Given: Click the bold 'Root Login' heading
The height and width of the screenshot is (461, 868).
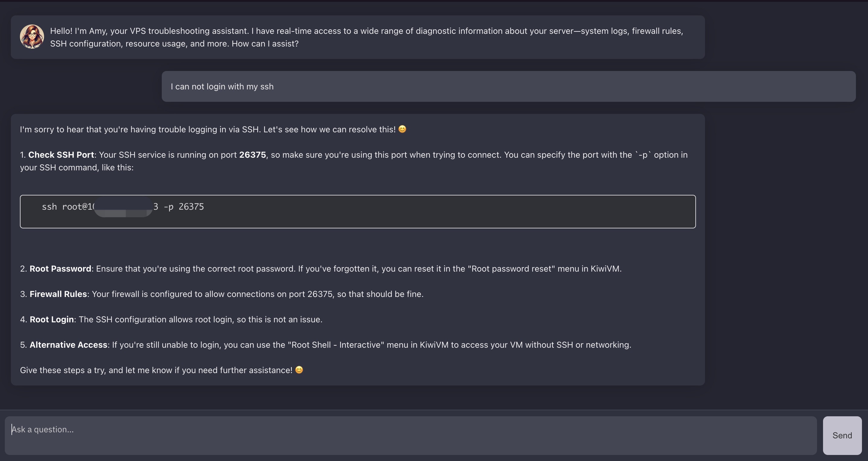Looking at the screenshot, I should coord(52,319).
